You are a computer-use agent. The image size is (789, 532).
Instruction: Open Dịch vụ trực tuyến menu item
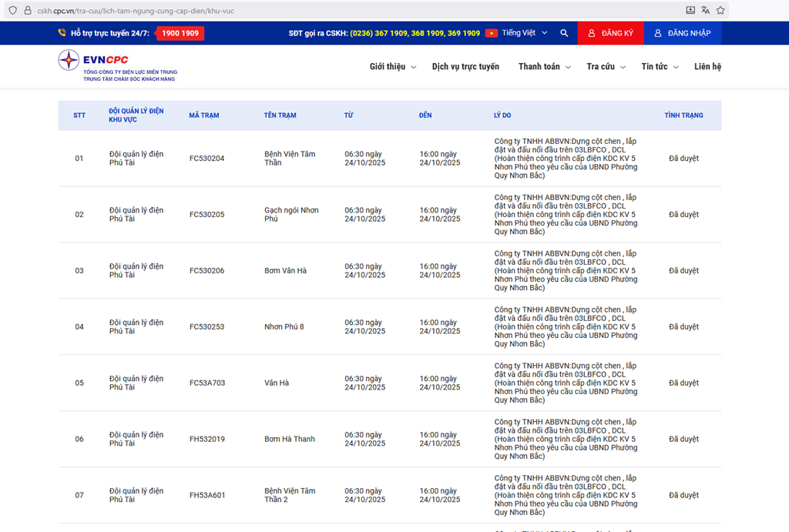[465, 67]
